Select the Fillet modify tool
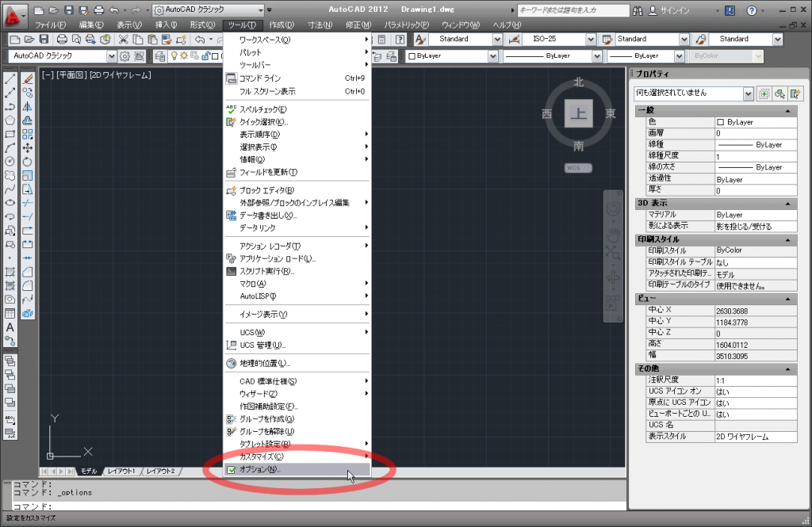The width and height of the screenshot is (812, 527). click(28, 286)
